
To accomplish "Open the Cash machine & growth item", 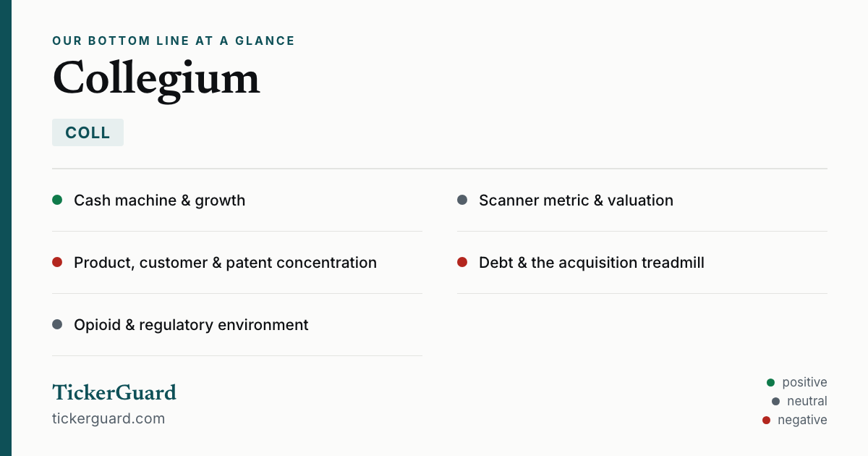I will [237, 200].
